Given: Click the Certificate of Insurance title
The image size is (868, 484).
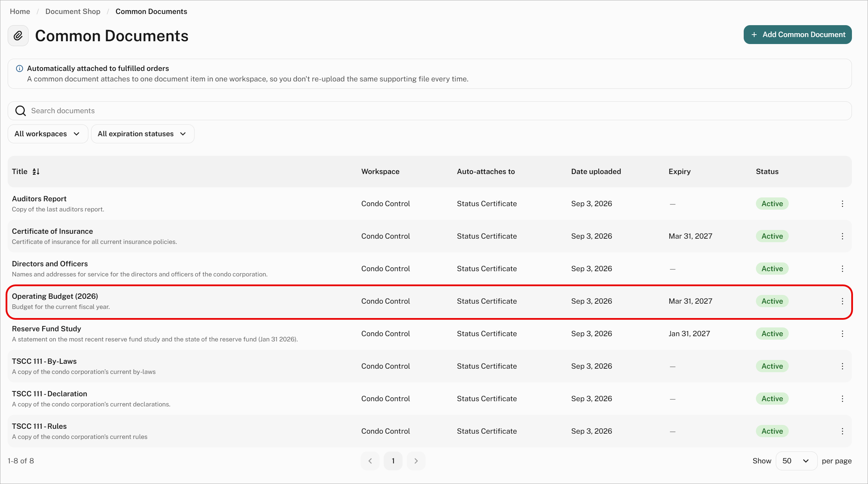Looking at the screenshot, I should pos(52,231).
